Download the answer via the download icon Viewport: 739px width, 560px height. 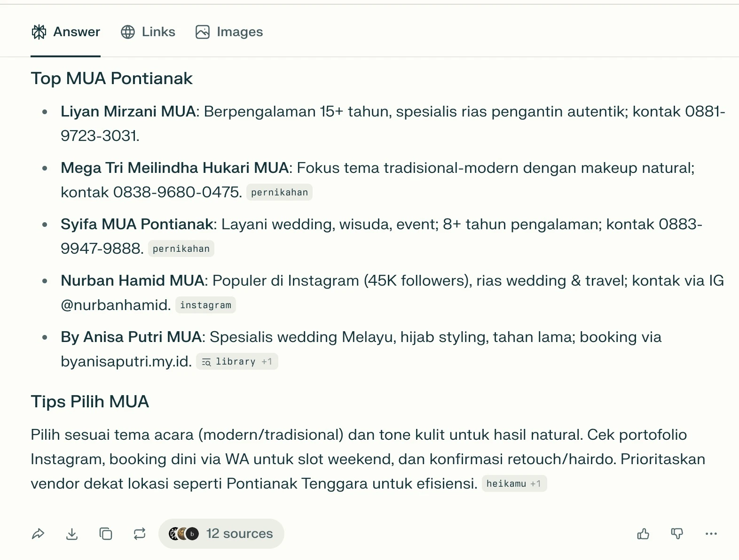pyautogui.click(x=72, y=534)
